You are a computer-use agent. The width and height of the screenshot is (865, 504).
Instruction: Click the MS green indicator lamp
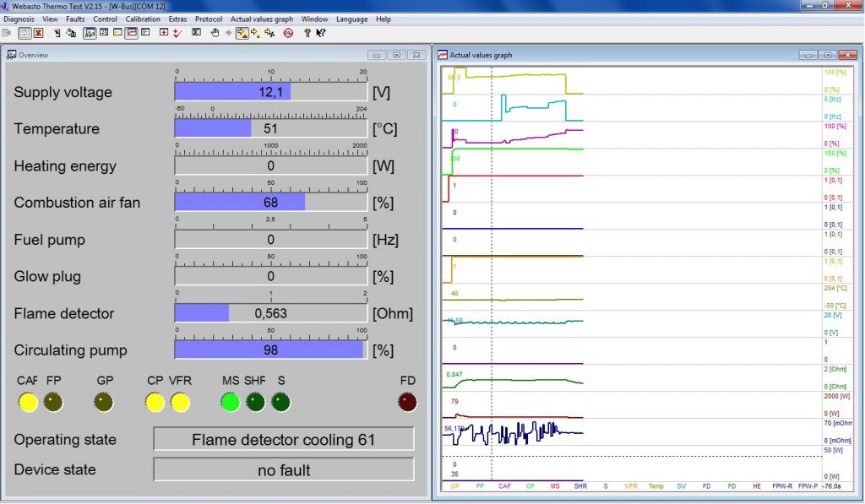pos(231,403)
